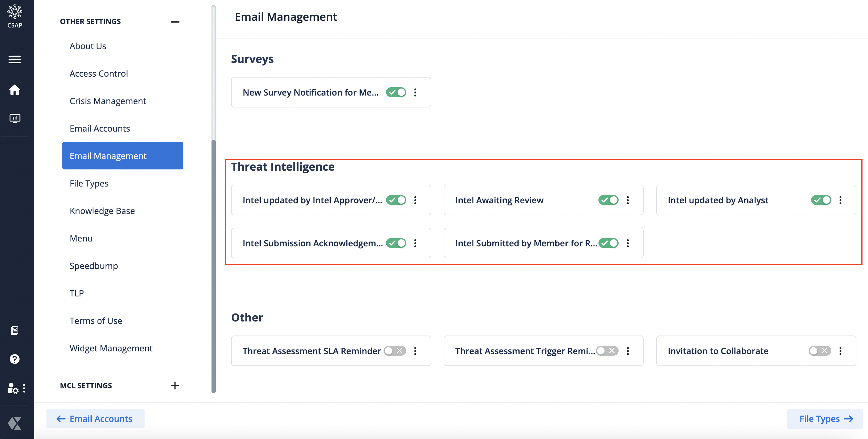Toggle off Intel updated by Intel Approver email
Viewport: 868px width, 439px height.
[395, 200]
